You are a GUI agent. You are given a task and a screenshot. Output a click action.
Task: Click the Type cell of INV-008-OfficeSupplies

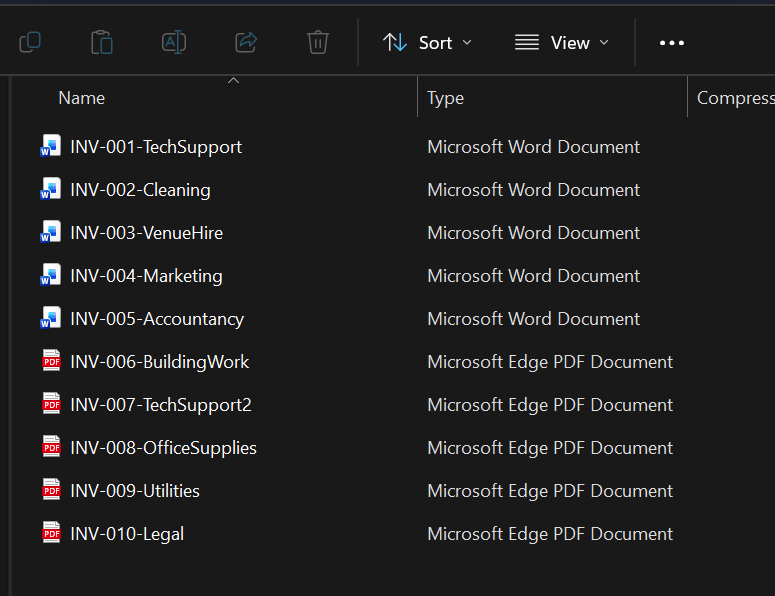tap(550, 448)
